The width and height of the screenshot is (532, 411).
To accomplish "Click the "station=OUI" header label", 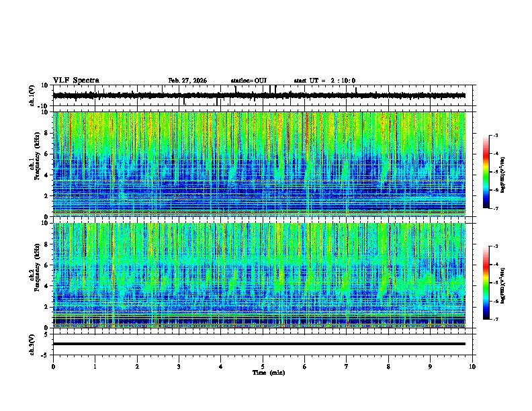I will click(249, 81).
